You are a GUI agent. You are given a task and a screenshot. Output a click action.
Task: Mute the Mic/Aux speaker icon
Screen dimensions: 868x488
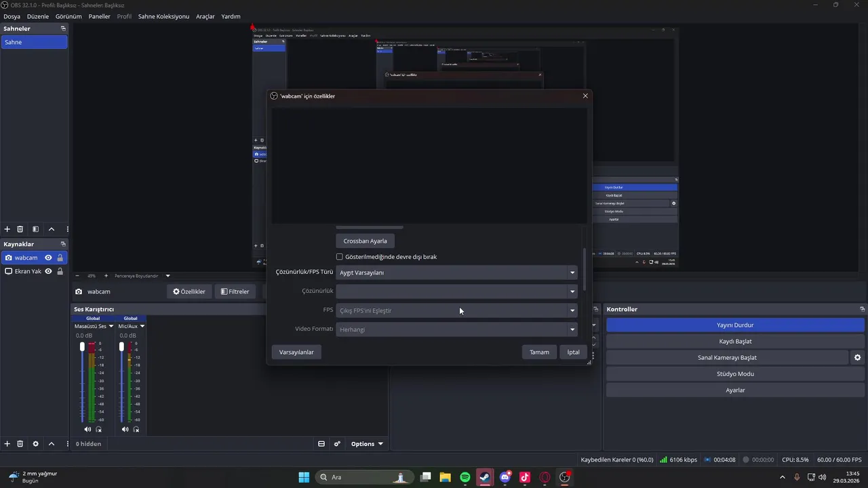[x=125, y=429]
